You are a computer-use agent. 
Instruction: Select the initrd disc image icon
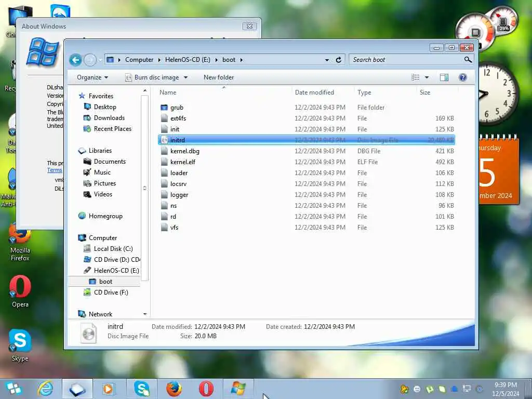pyautogui.click(x=164, y=140)
